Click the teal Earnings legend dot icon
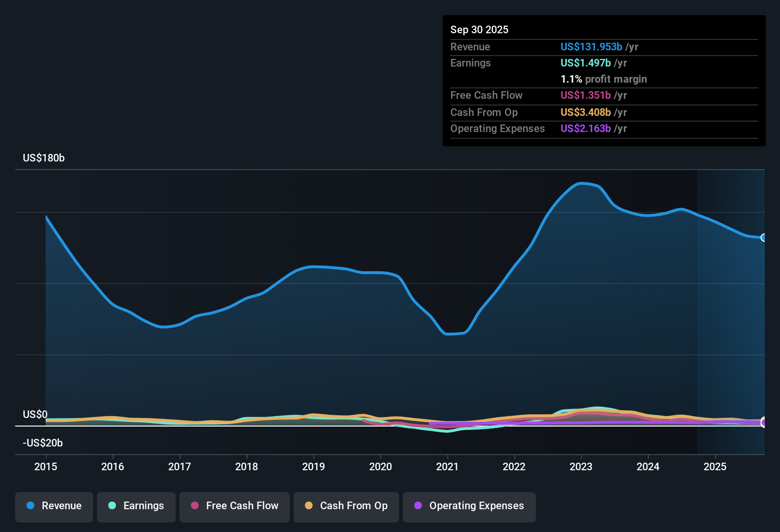Image resolution: width=780 pixels, height=532 pixels. click(x=112, y=506)
